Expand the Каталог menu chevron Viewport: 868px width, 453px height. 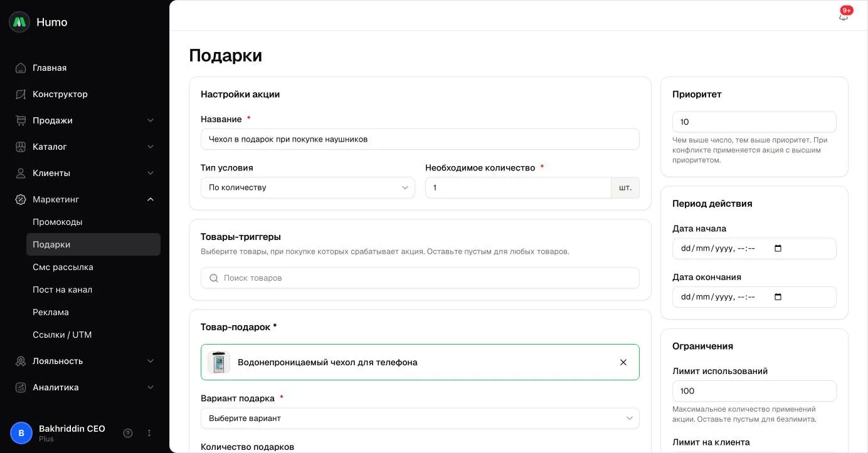click(151, 147)
